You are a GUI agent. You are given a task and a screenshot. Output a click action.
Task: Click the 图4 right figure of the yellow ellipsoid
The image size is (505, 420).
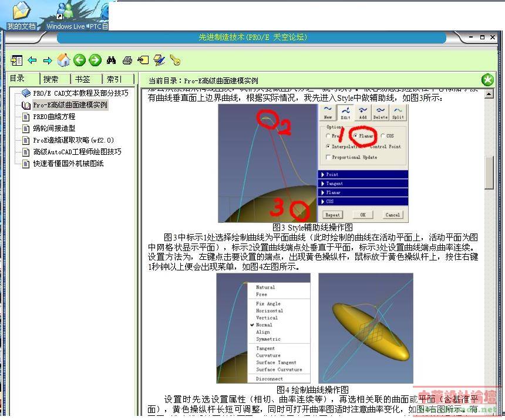(x=366, y=328)
